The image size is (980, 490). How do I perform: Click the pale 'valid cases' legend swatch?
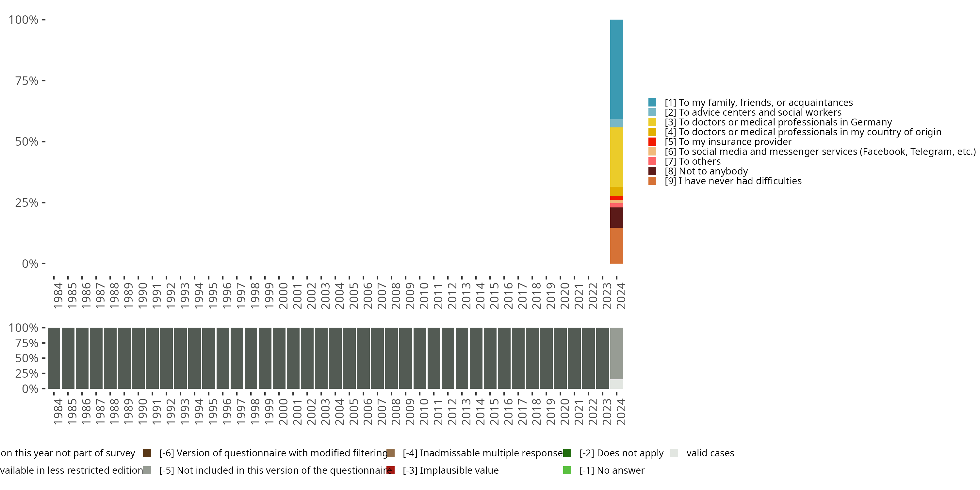click(x=674, y=453)
